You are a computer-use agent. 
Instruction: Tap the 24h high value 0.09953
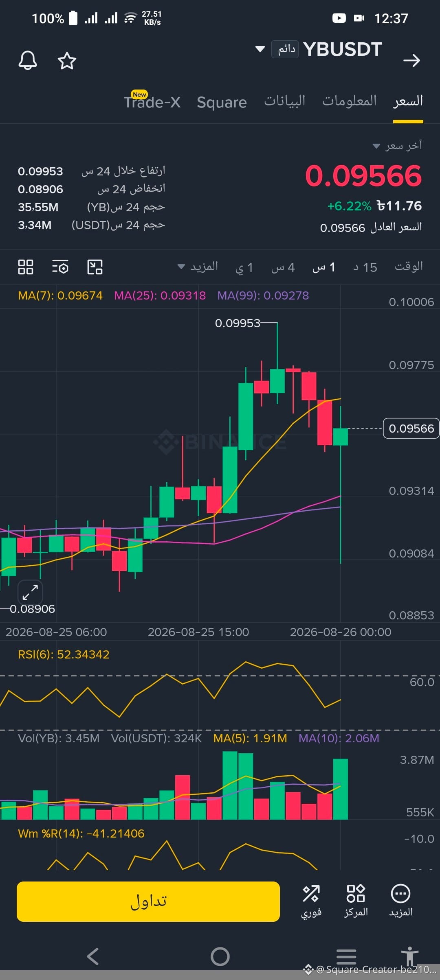40,171
